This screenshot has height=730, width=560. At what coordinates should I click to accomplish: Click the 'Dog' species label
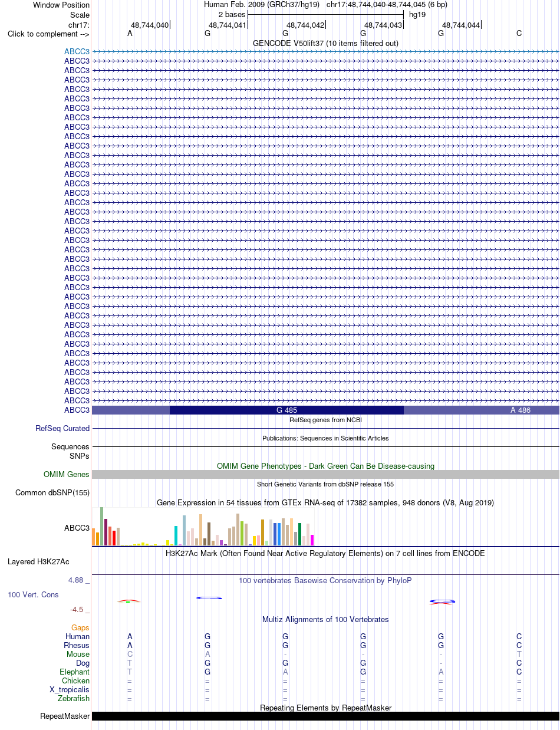83,663
